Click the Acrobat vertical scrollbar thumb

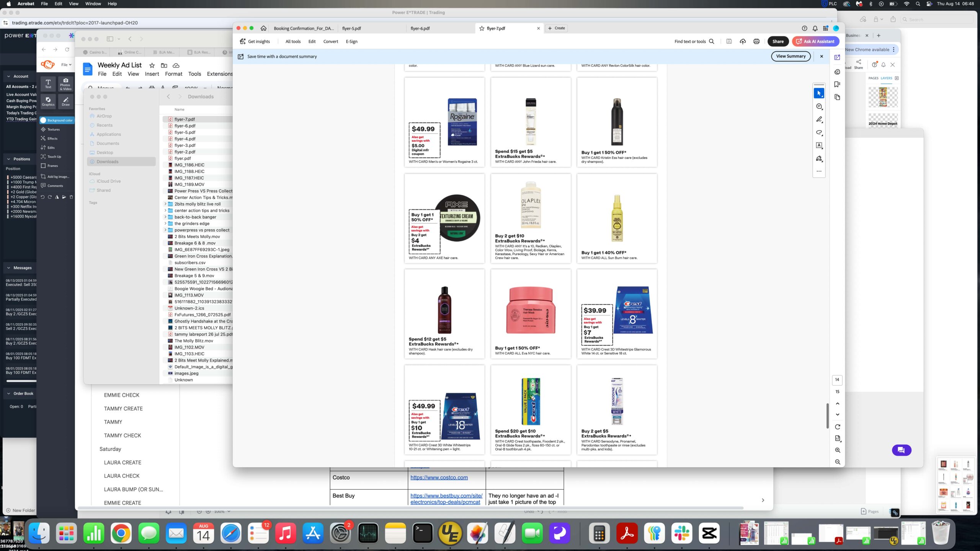(x=828, y=416)
